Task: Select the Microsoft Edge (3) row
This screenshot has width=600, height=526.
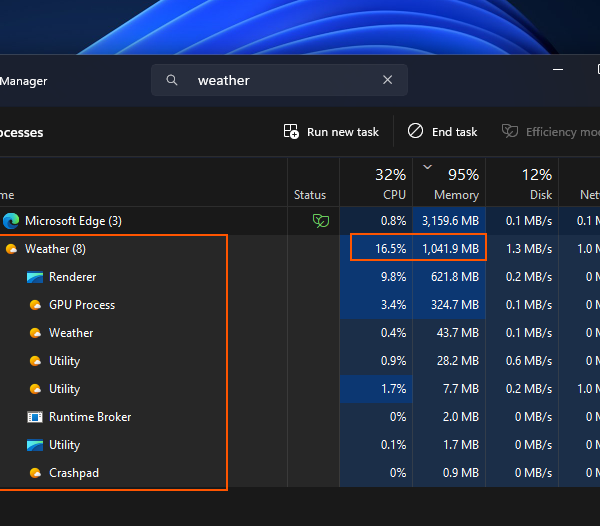Action: pos(300,221)
